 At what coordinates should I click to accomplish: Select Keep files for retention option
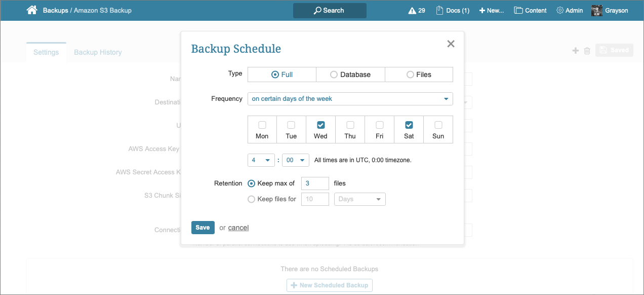point(252,199)
